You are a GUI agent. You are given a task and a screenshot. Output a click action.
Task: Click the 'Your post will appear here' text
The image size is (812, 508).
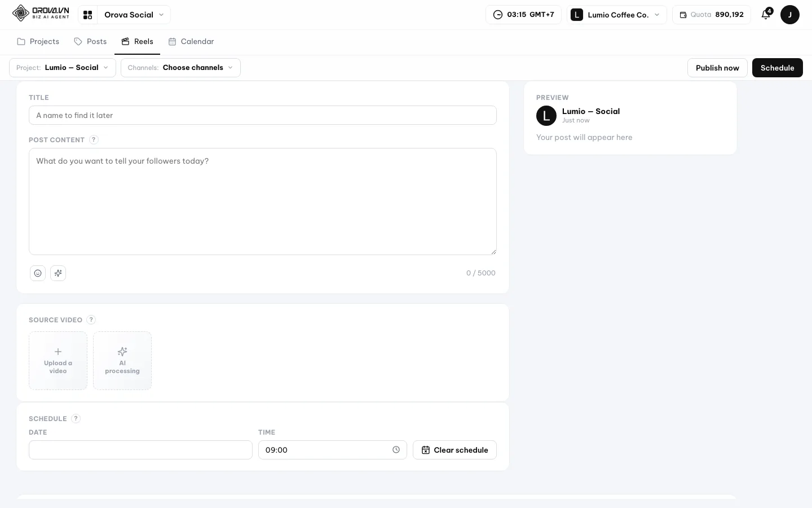point(584,137)
